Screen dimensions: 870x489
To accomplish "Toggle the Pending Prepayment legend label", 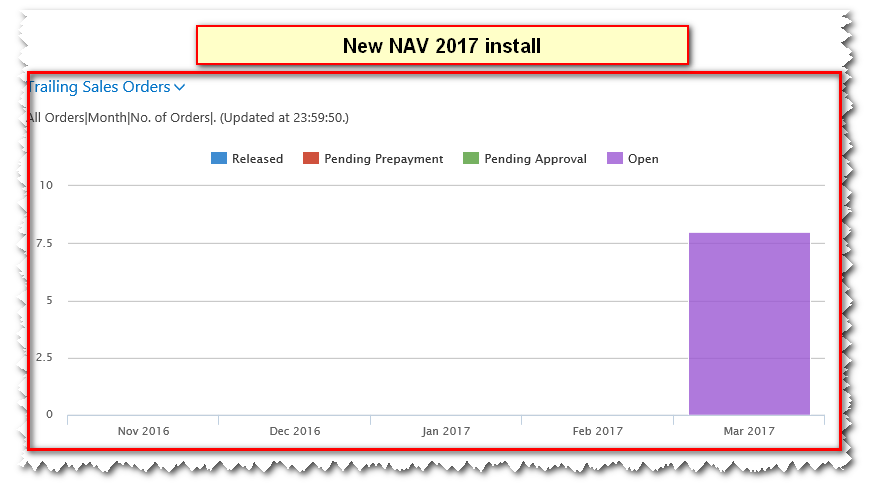I will click(383, 159).
